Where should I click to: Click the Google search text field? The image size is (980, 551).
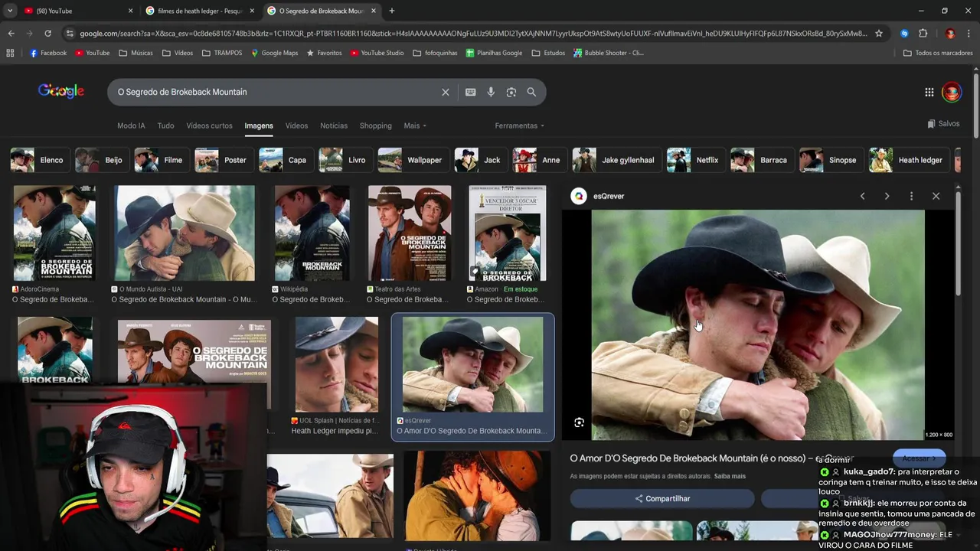(276, 92)
